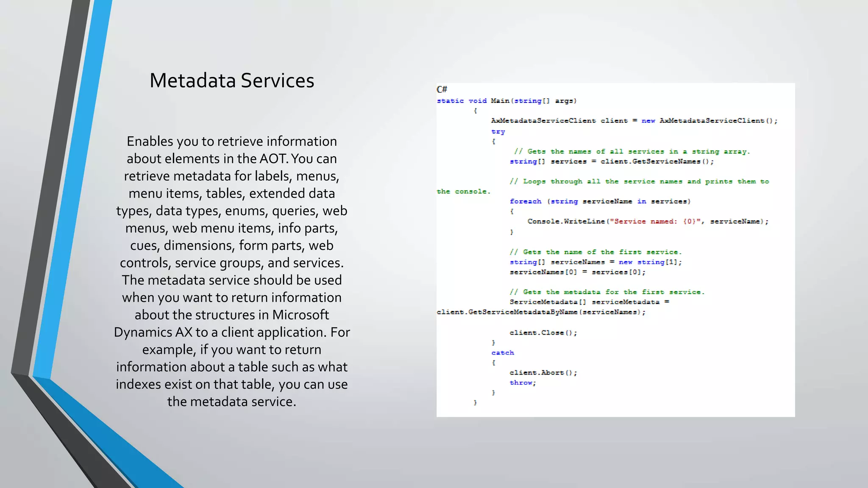Click the code line 'static void Main(string[] args)'
The image size is (868, 488).
(x=506, y=101)
